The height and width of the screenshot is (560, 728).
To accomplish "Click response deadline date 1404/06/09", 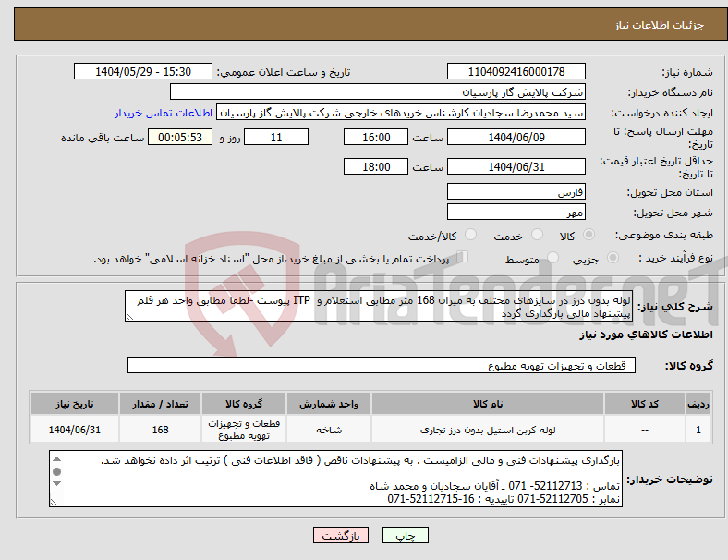I will [516, 138].
